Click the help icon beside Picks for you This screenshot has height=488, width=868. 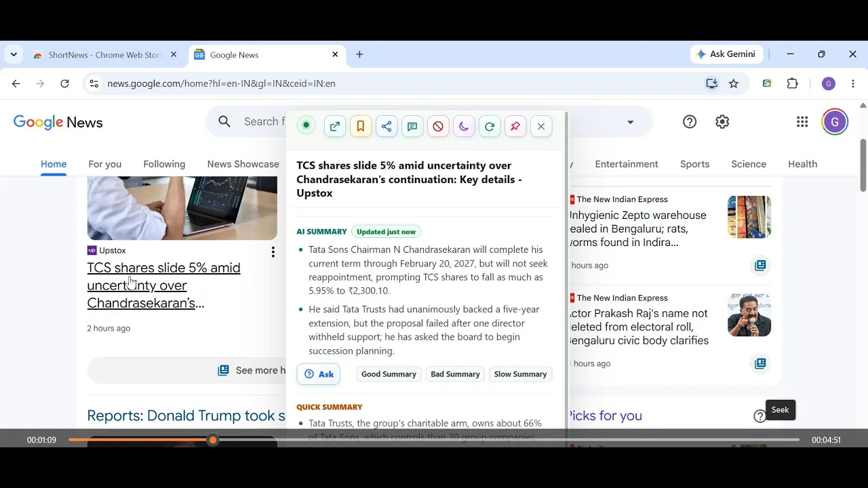(759, 416)
